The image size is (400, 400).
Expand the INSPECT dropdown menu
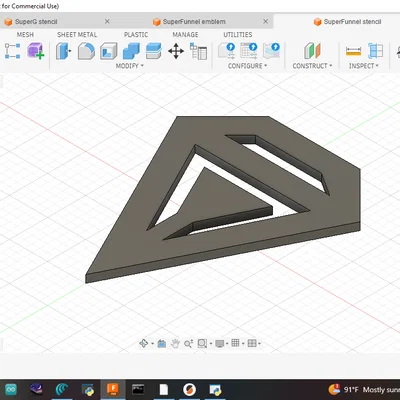pos(364,66)
